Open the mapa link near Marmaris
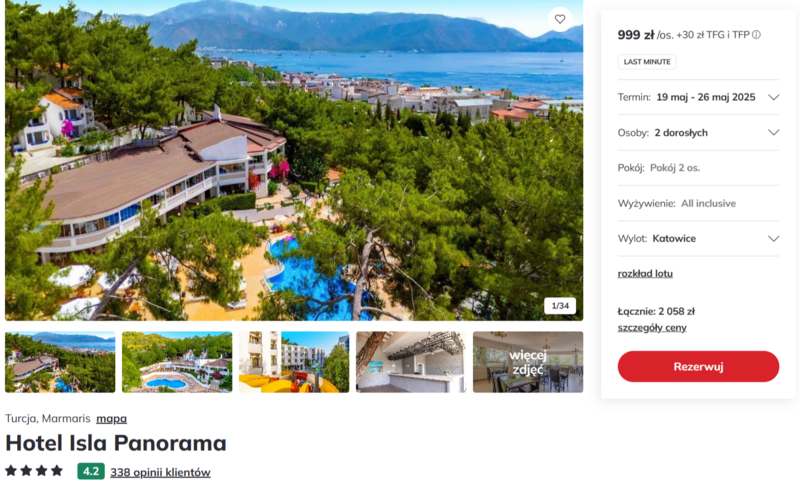This screenshot has height=482, width=800. [x=111, y=419]
